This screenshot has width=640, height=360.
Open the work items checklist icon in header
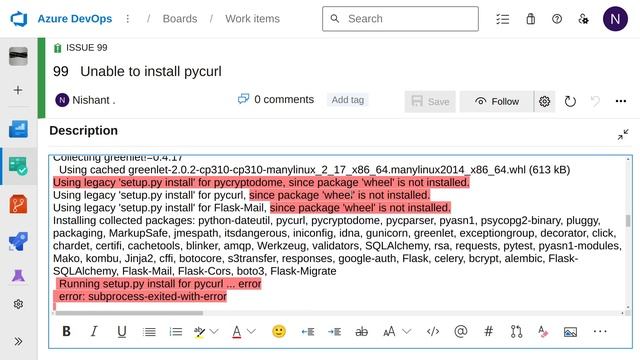pos(502,19)
